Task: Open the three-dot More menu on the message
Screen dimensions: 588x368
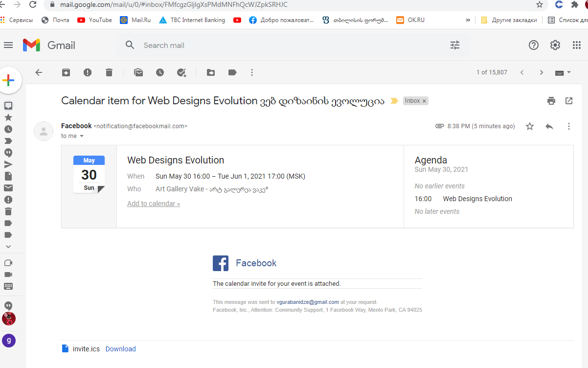Action: coord(568,126)
